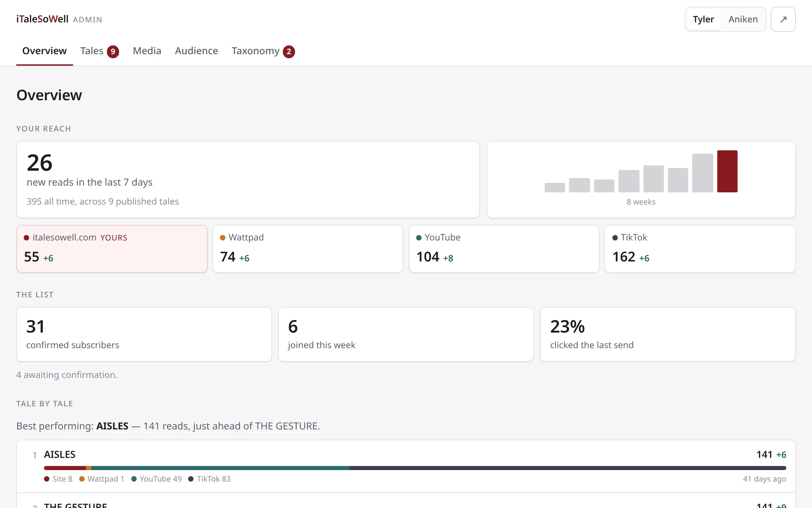The image size is (812, 508).
Task: Click 'TikTok 83' legend under AISLES
Action: pos(209,479)
